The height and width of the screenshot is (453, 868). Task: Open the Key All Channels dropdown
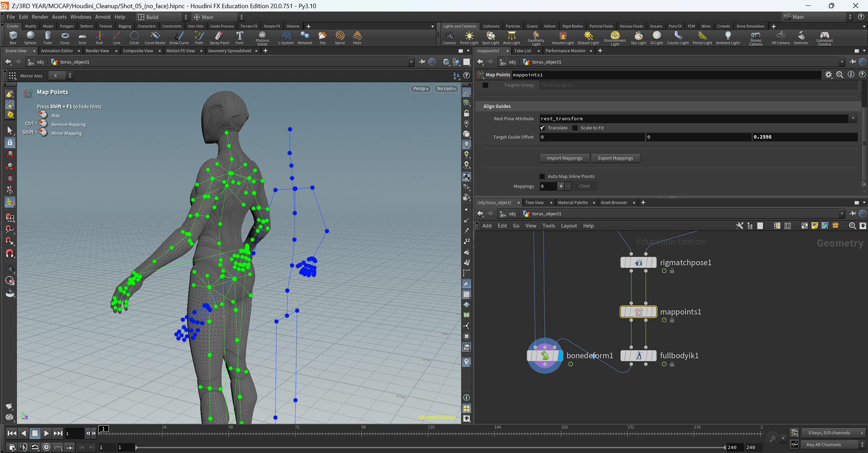(x=834, y=445)
